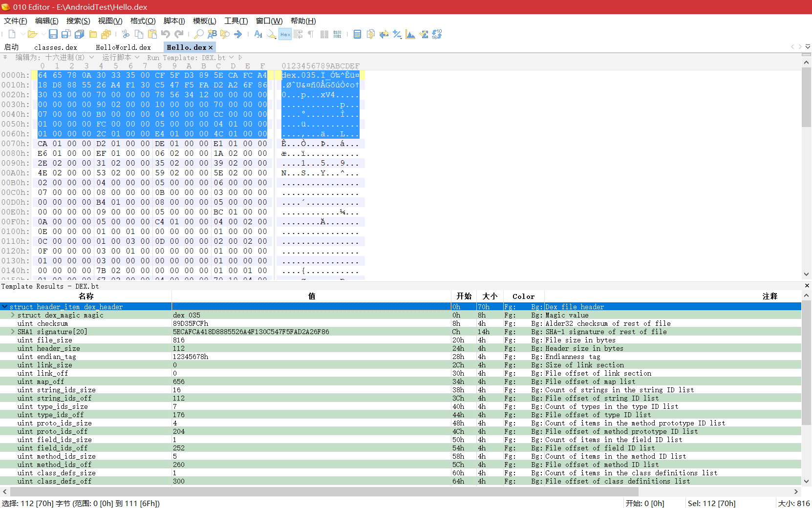The width and height of the screenshot is (812, 509).
Task: Switch to the 启动 tab
Action: [x=11, y=47]
